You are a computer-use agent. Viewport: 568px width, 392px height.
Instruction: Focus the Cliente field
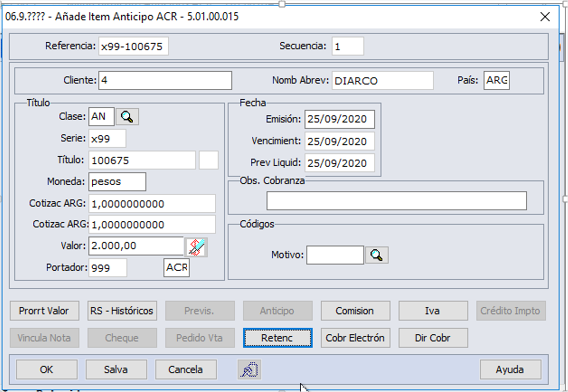pyautogui.click(x=165, y=80)
